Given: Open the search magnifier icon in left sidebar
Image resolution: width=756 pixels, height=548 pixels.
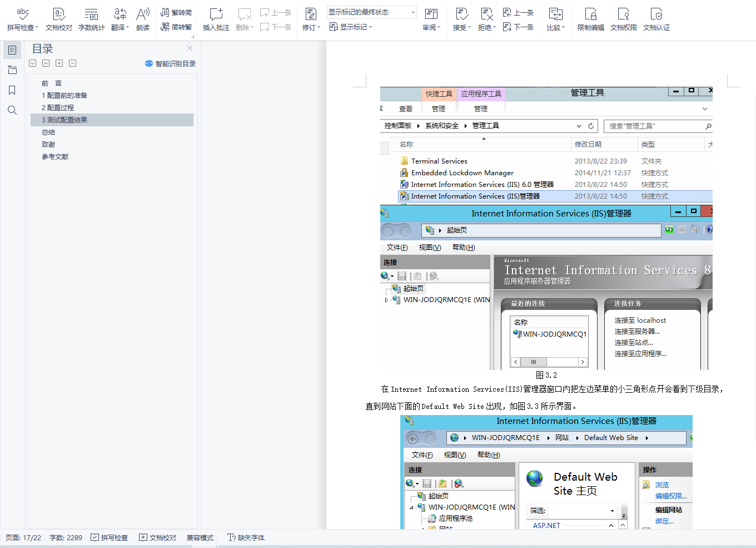Looking at the screenshot, I should pyautogui.click(x=12, y=110).
